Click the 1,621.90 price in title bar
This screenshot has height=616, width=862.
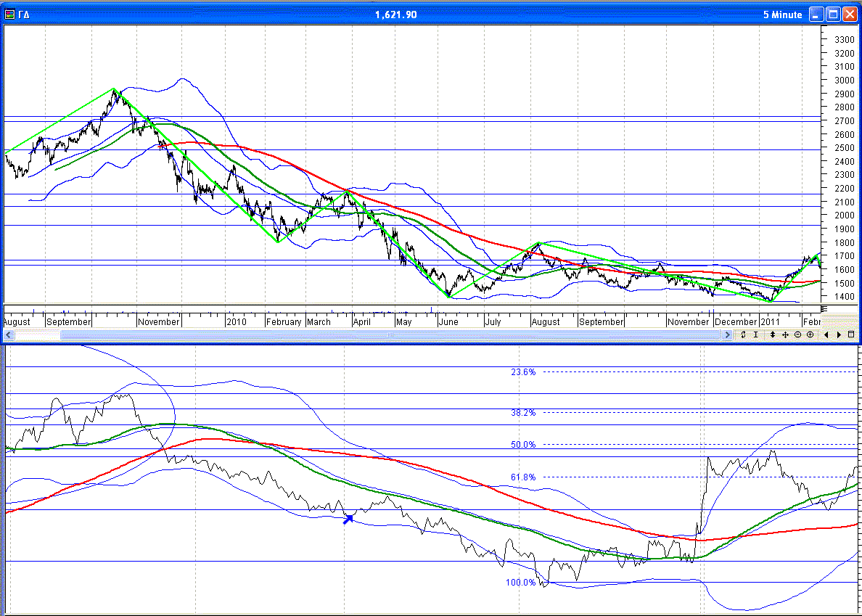[x=395, y=15]
